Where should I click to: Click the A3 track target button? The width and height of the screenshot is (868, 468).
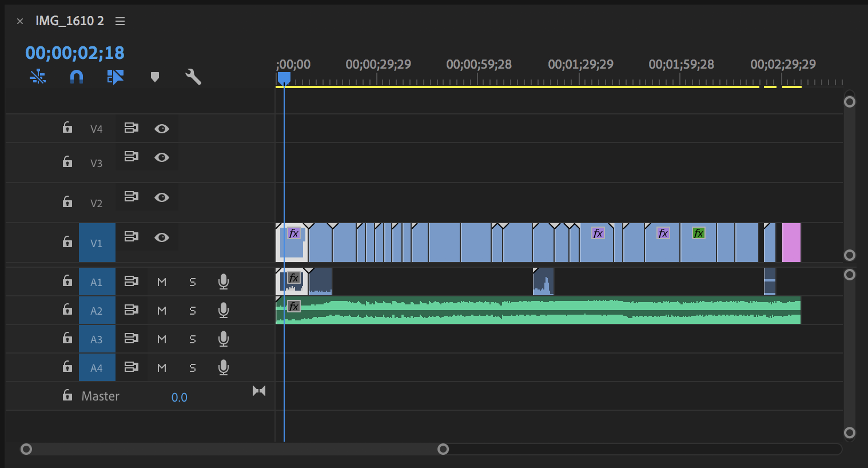97,339
